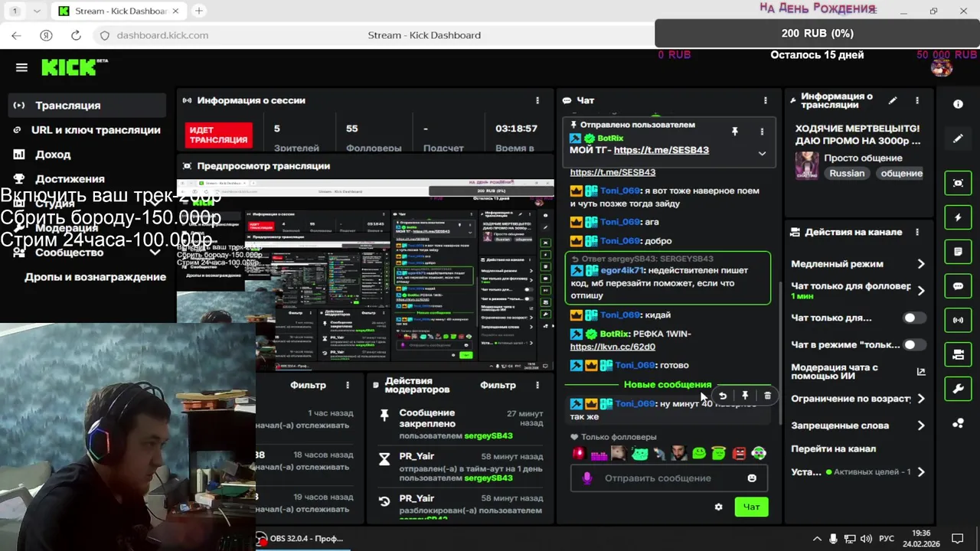
Task: Expand the pinned message chevron
Action: [x=762, y=153]
